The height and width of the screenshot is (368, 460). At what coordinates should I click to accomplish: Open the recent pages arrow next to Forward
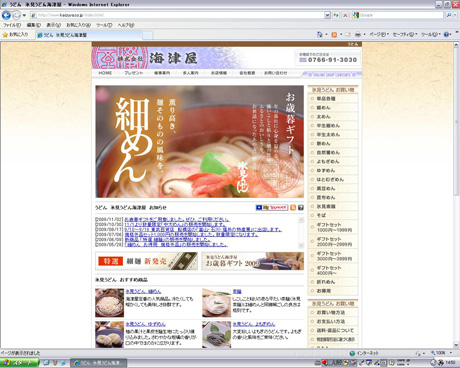[24, 15]
